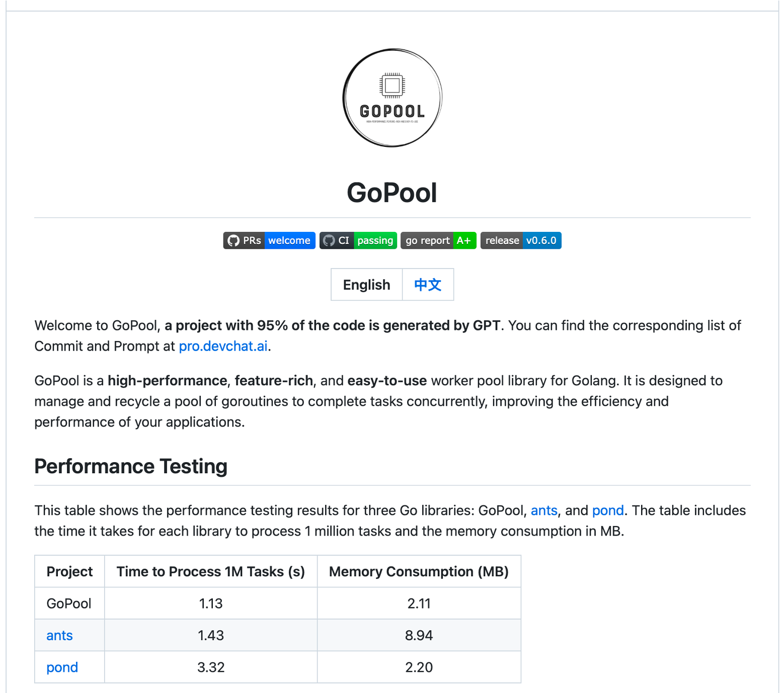
Task: Open the ants link in paragraph
Action: (544, 510)
